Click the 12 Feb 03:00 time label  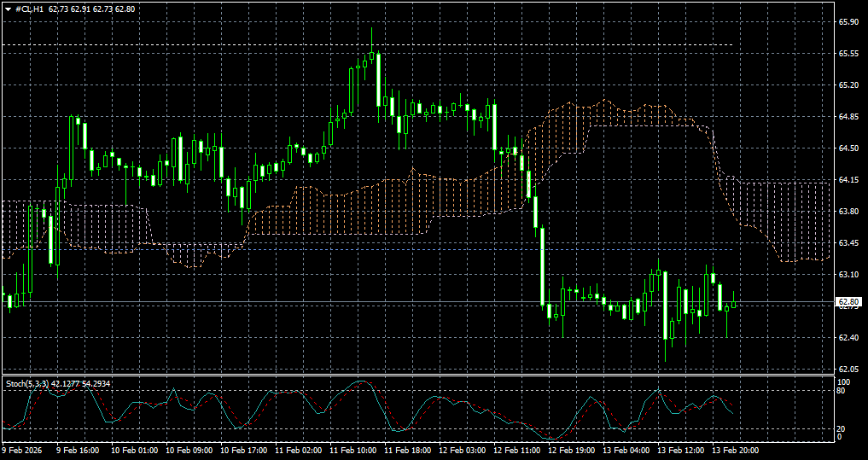click(x=463, y=451)
